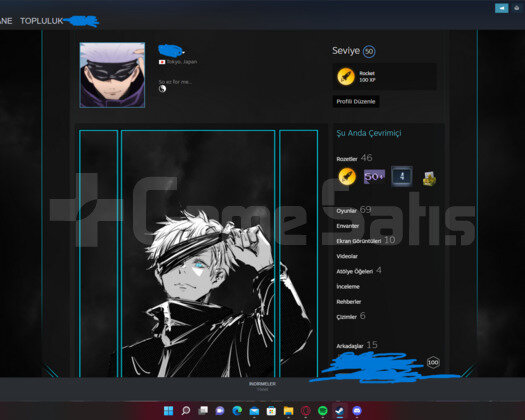Open the Atölye Öğeleri workshop link
525x420 pixels.
[354, 271]
